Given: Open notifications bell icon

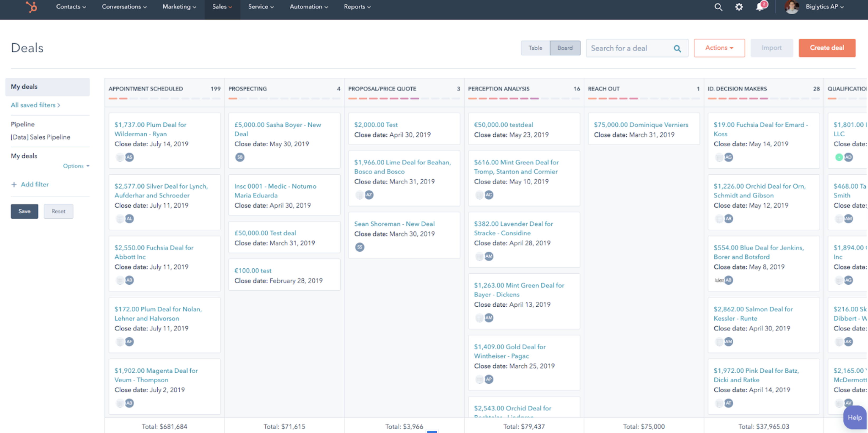Looking at the screenshot, I should pyautogui.click(x=760, y=7).
